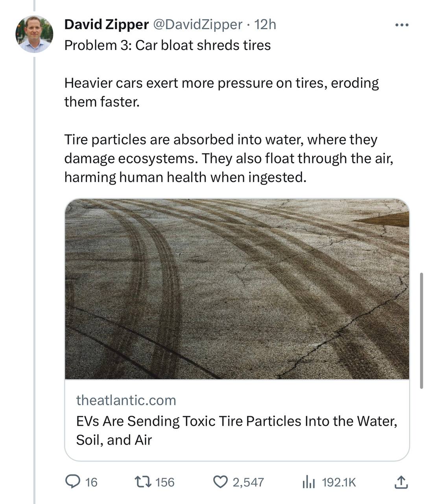Open the tire tracks preview image

tap(237, 289)
